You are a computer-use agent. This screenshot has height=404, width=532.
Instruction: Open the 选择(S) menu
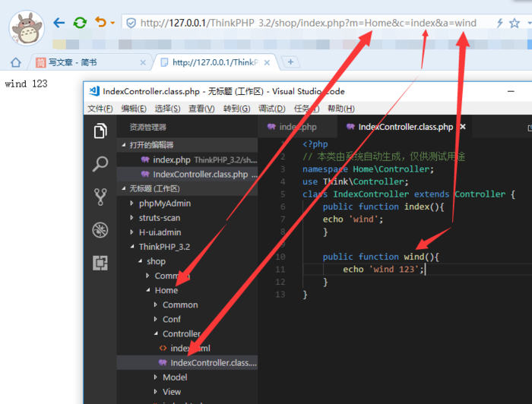click(x=168, y=109)
